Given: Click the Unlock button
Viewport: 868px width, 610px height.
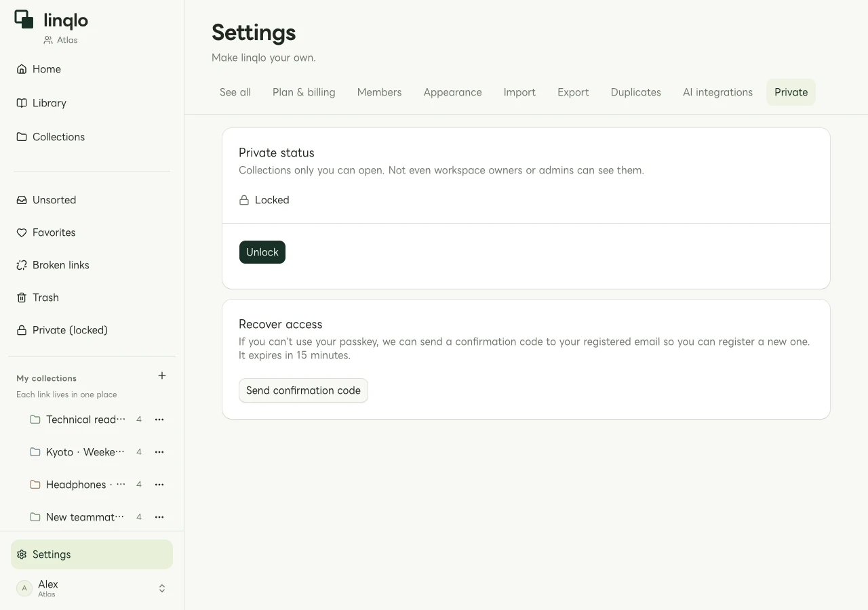Looking at the screenshot, I should pyautogui.click(x=262, y=252).
